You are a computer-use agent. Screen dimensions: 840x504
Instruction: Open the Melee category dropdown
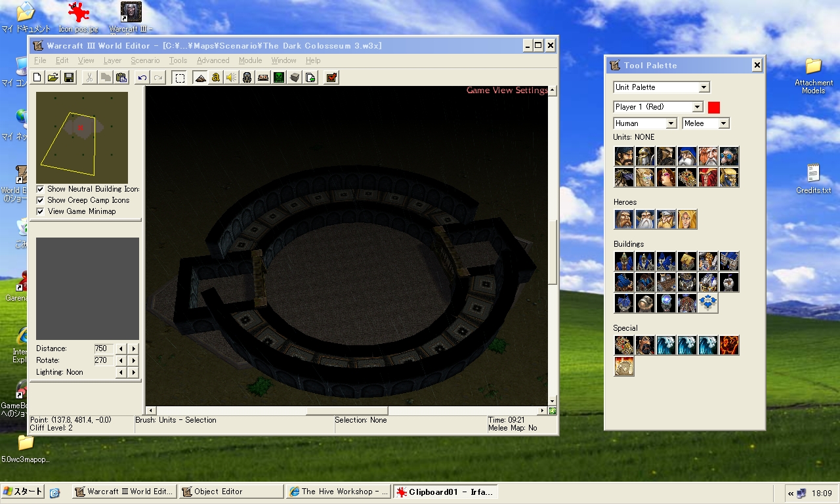[x=705, y=123]
